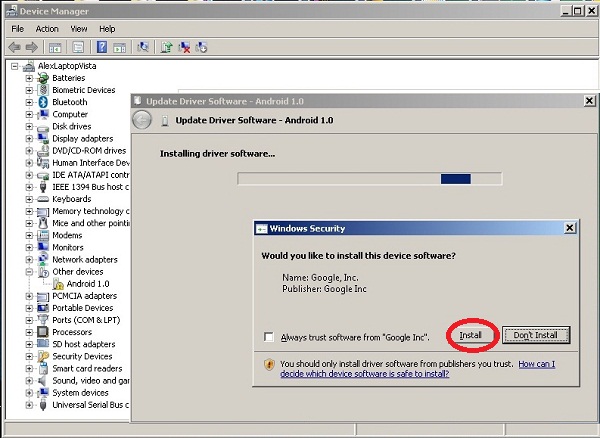Close the Windows Security dialog
Screen dimensions: 600x438
tap(570, 228)
